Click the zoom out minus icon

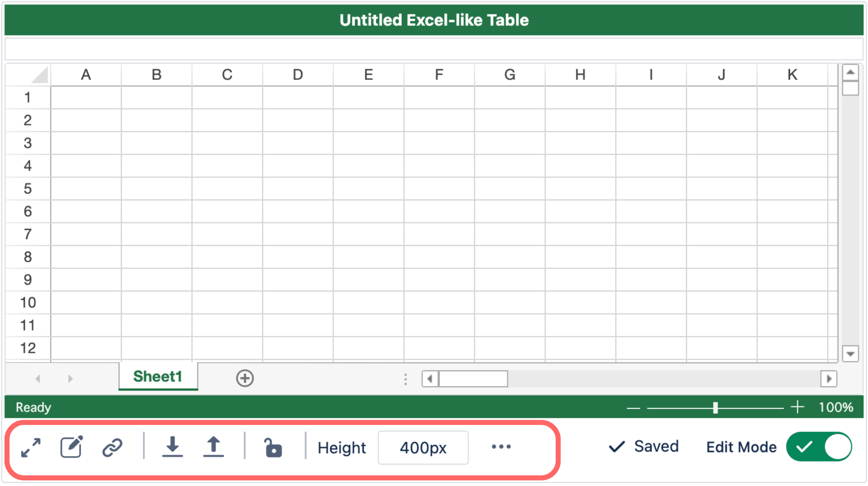click(633, 408)
